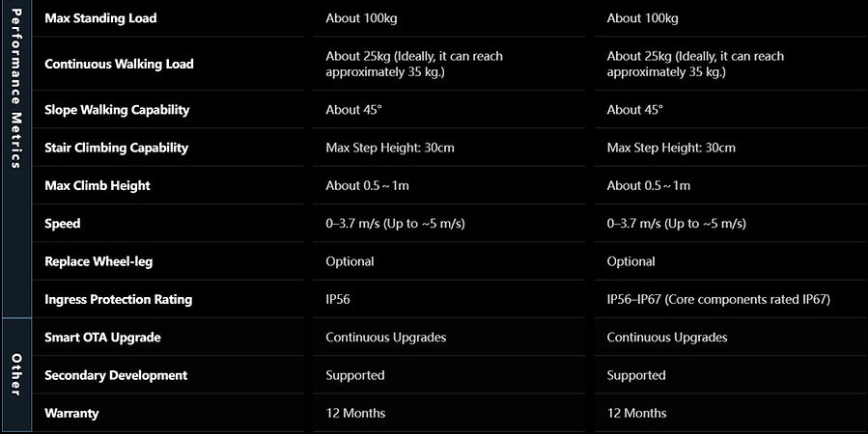Select the second About 45° slope value

tap(634, 110)
